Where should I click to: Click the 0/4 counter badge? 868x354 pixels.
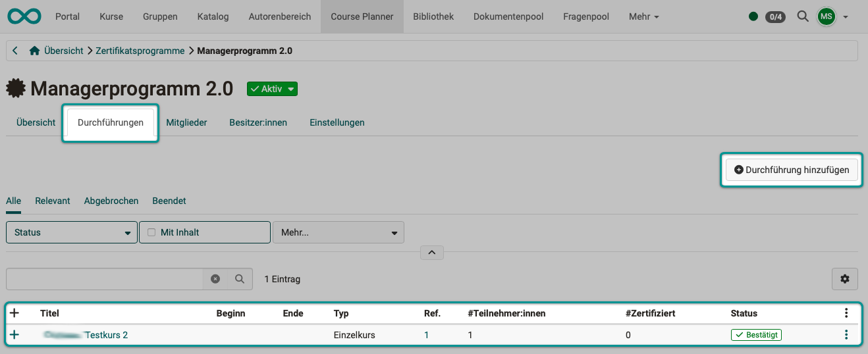(775, 16)
